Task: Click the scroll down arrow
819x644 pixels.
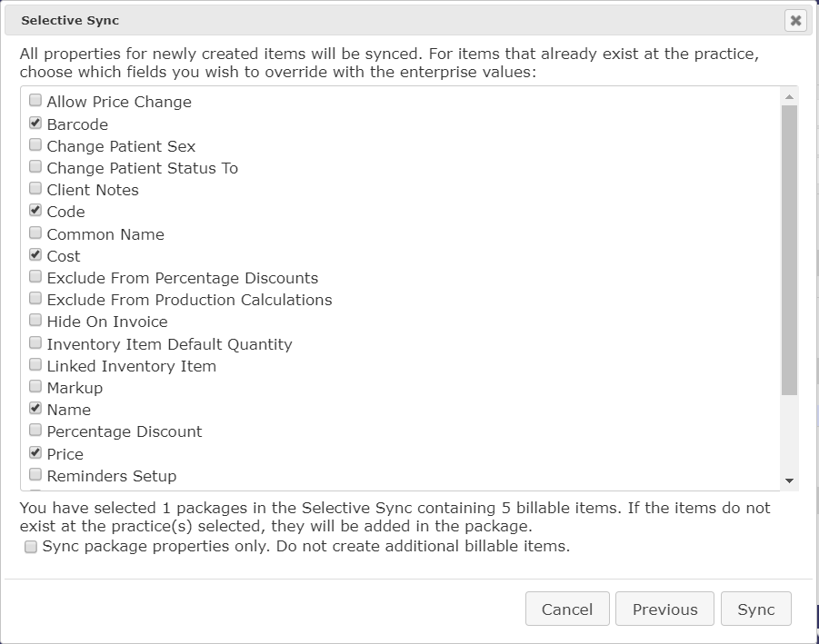Action: point(789,481)
